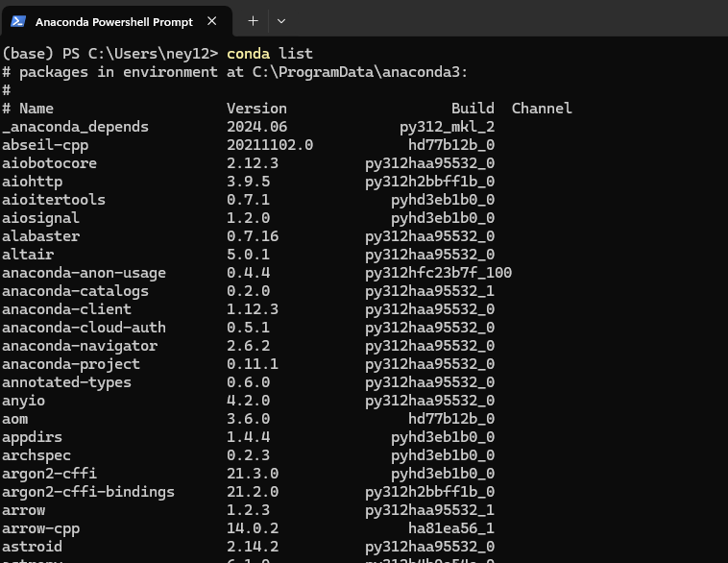Click the package name 'aom'

coord(14,419)
